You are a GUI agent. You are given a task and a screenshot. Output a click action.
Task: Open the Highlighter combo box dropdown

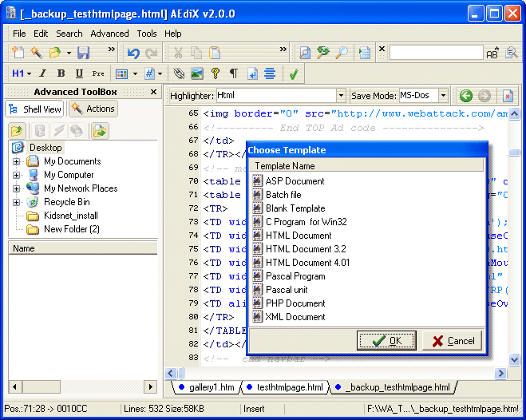[341, 96]
